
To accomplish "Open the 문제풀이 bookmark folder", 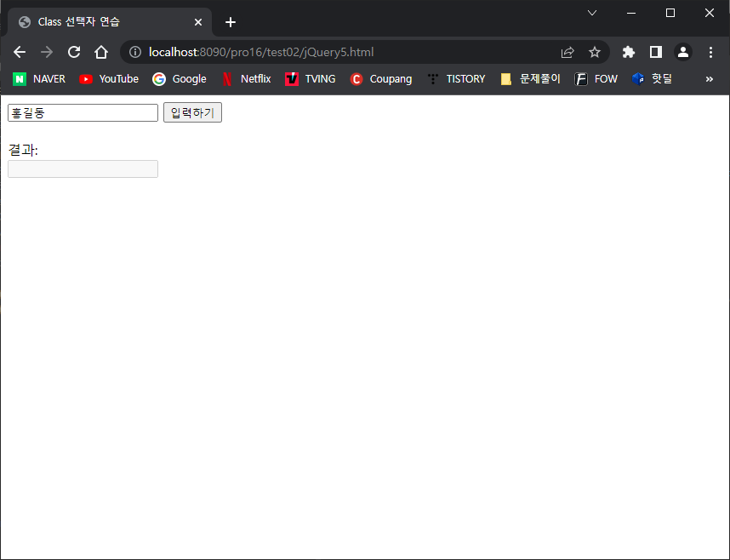I will [530, 79].
